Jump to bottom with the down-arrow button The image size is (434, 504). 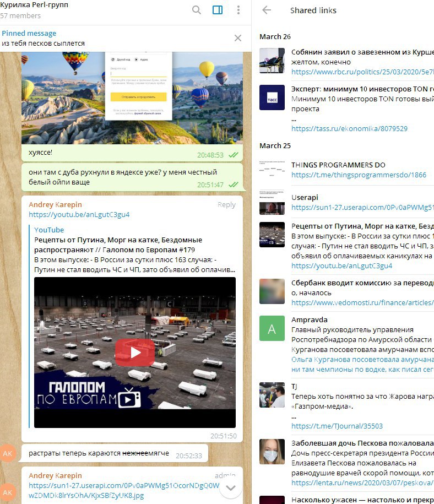tap(231, 487)
